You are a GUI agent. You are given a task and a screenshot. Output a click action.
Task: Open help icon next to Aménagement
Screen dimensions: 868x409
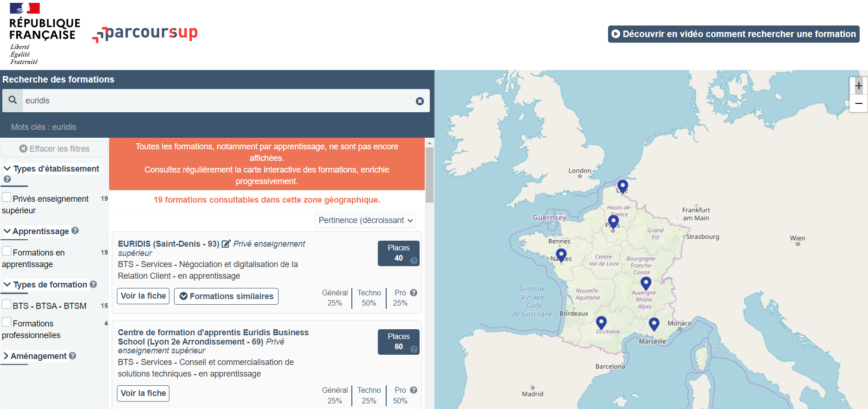(x=72, y=356)
